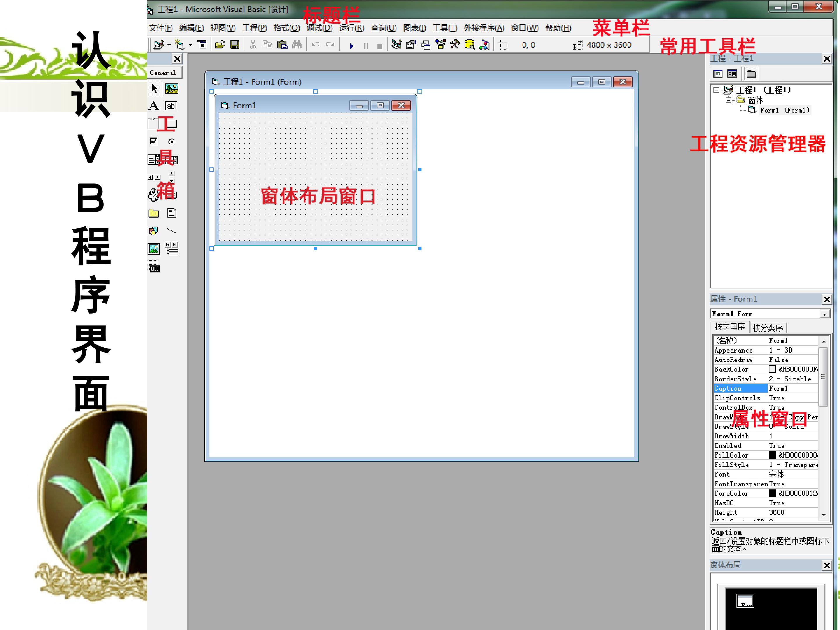Viewport: 840px width, 630px height.
Task: Select the TextBox tool (ab|)
Action: pos(171,106)
